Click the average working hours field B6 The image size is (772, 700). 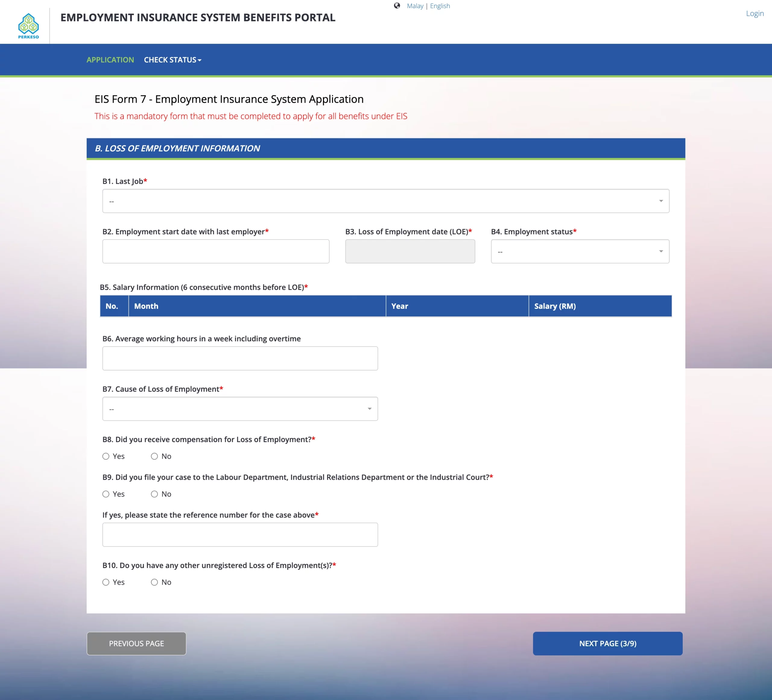[240, 358]
